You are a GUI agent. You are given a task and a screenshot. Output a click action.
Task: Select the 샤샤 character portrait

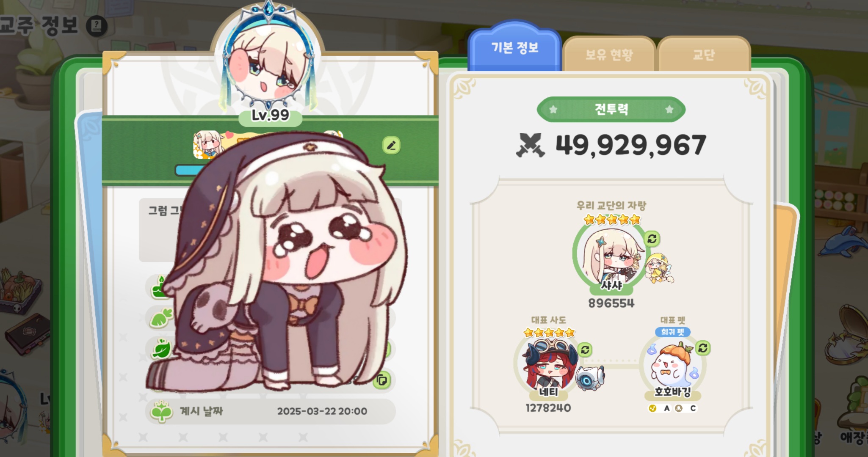pyautogui.click(x=611, y=256)
